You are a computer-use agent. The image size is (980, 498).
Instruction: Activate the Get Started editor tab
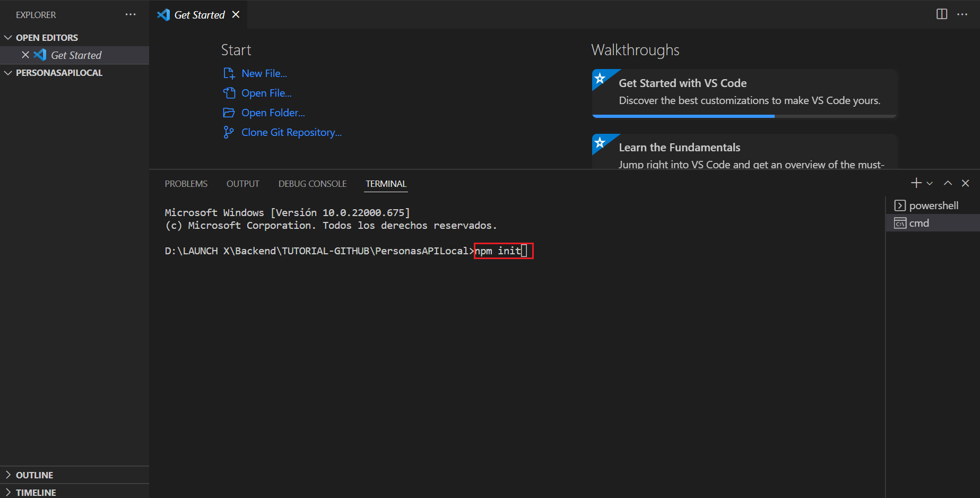pos(198,14)
